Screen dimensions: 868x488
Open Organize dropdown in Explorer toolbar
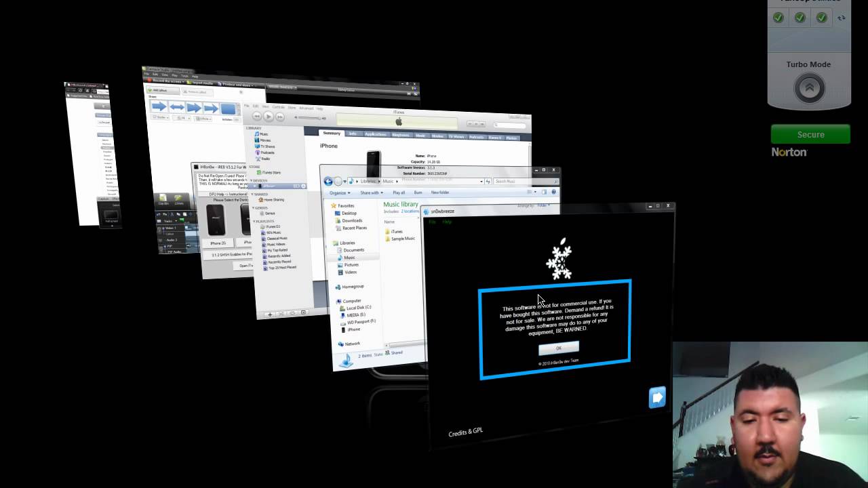pos(339,193)
